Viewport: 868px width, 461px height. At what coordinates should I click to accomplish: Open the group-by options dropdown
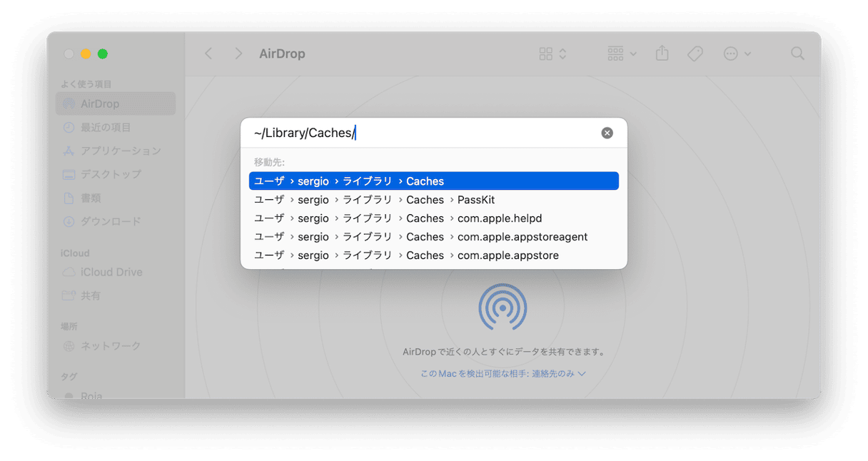tap(622, 54)
